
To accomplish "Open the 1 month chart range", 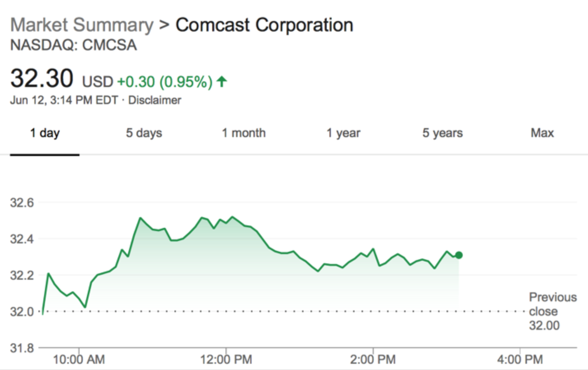I will [x=244, y=133].
